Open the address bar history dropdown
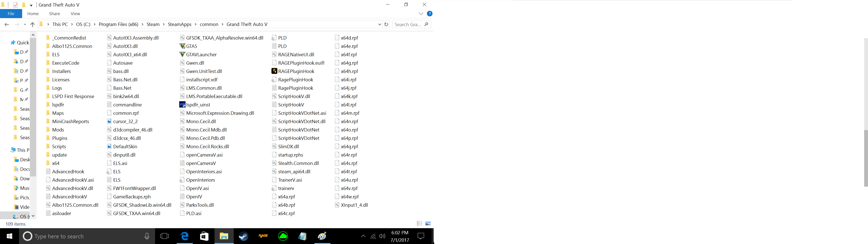 (380, 24)
